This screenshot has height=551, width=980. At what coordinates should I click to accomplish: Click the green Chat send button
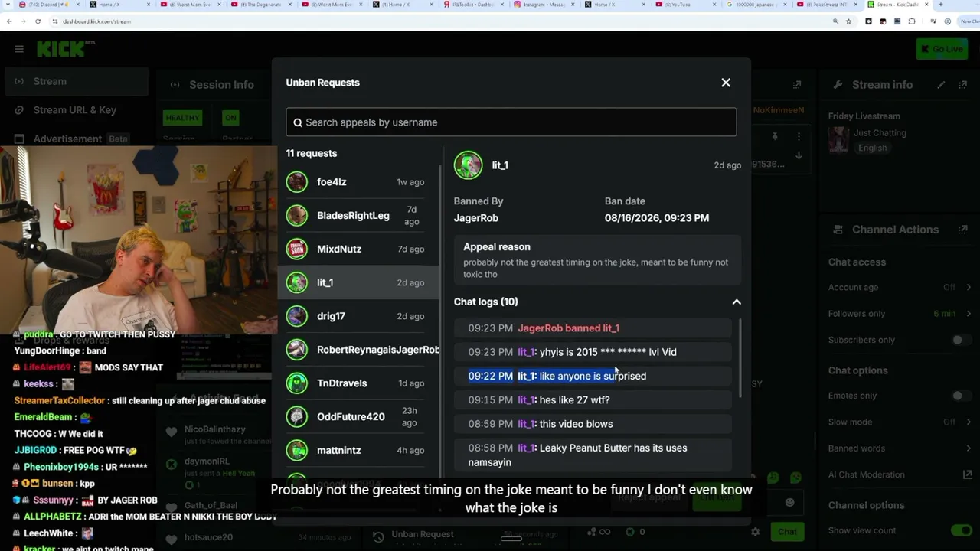pos(787,532)
